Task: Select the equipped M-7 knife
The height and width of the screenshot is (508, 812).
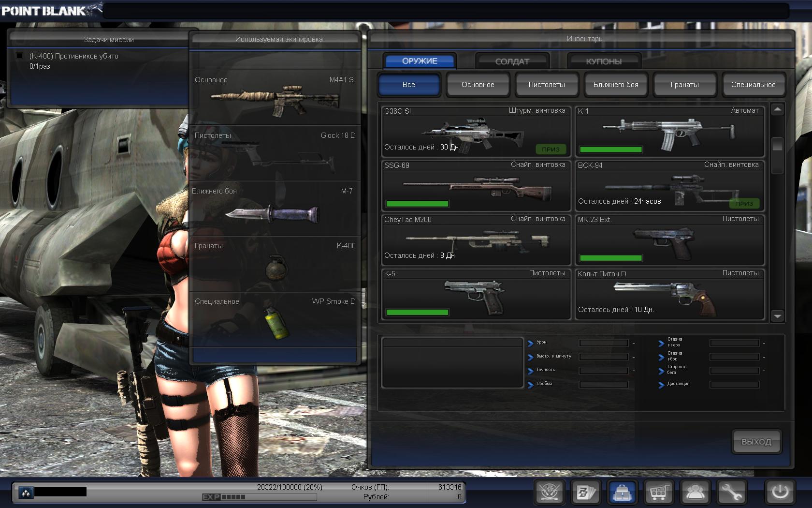Action: coord(272,213)
